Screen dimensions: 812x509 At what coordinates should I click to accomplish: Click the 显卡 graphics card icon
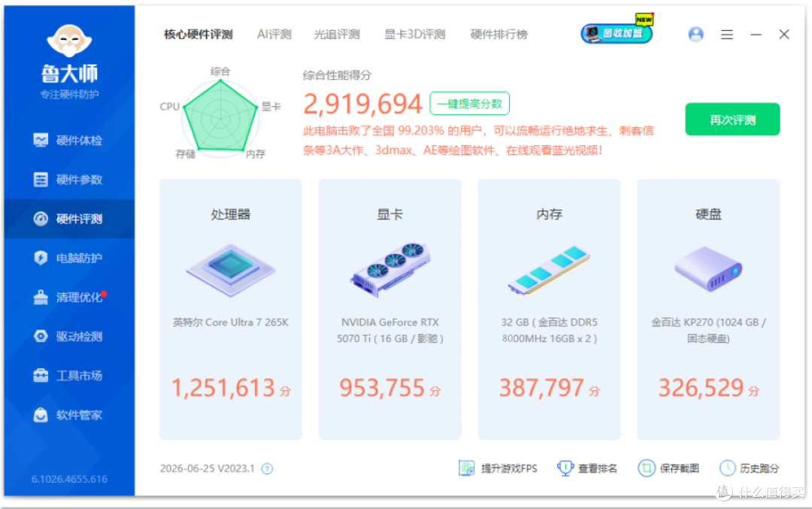[x=389, y=269]
